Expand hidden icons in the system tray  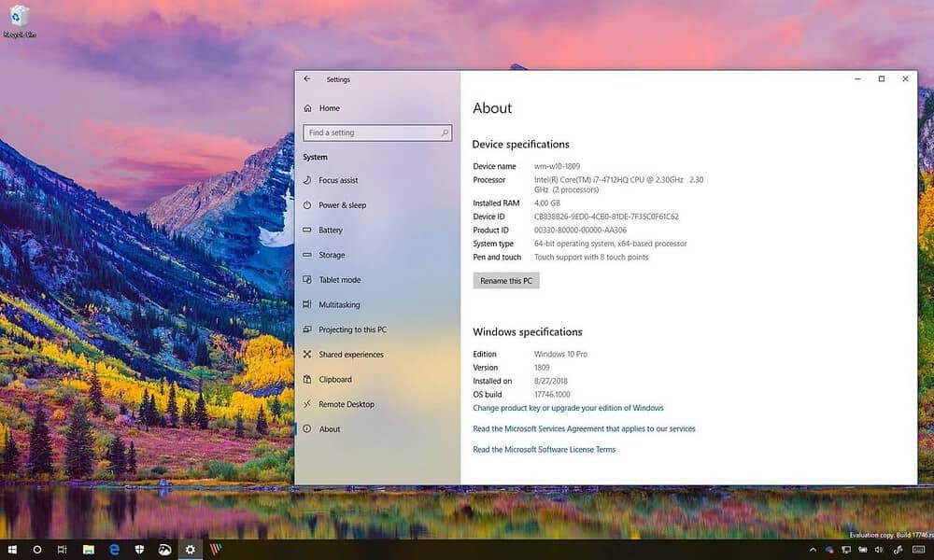[814, 550]
